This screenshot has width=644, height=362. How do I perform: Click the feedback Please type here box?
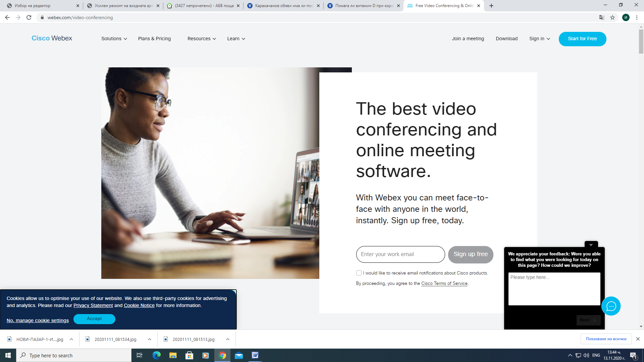[554, 289]
